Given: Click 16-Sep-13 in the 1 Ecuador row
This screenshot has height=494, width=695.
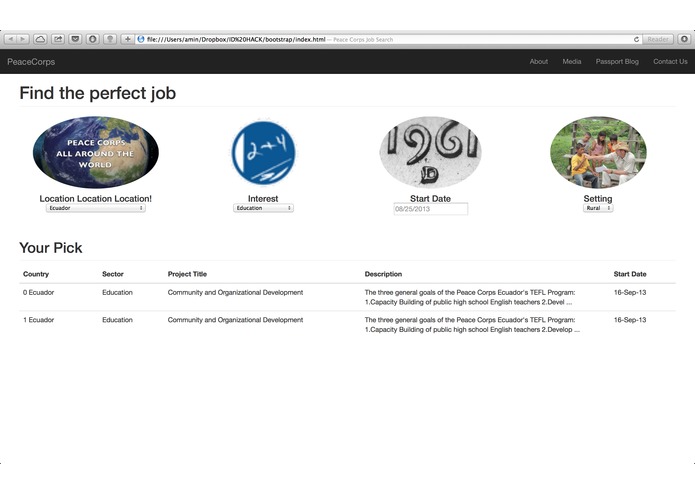Looking at the screenshot, I should [630, 320].
